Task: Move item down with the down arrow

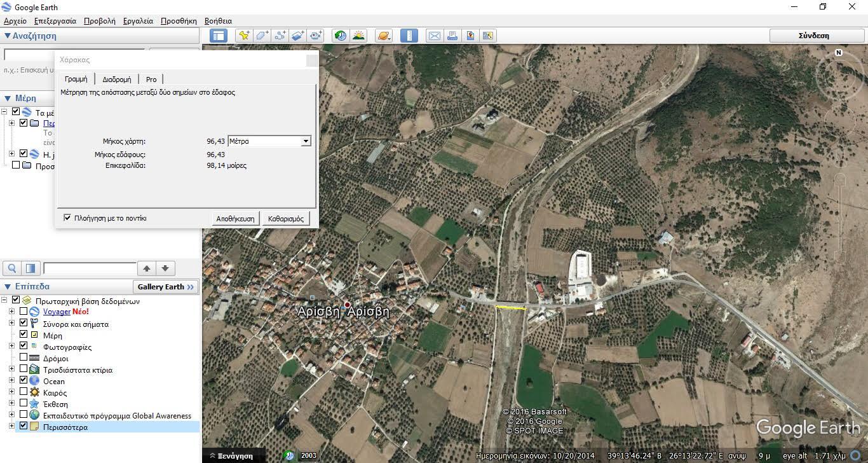Action: (165, 268)
